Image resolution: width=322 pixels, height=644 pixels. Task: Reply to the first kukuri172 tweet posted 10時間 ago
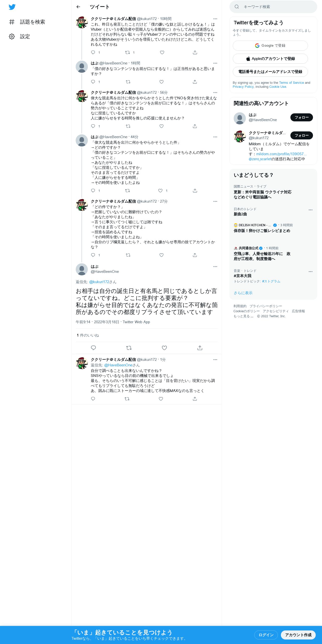click(x=93, y=52)
